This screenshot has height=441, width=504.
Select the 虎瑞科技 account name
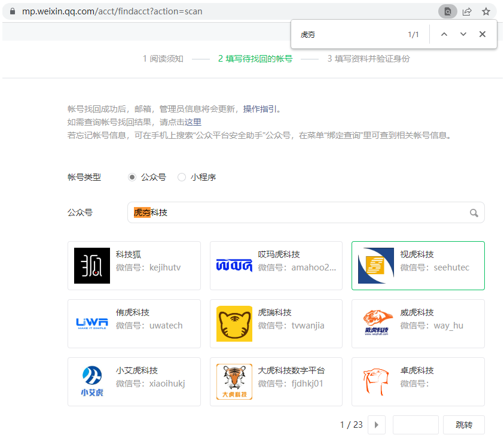pos(274,312)
